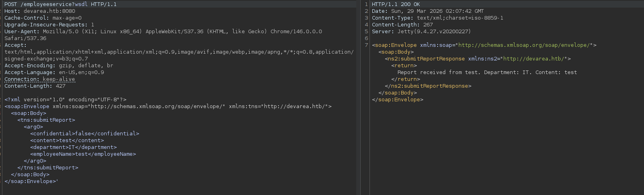Click the department IT element

[73, 147]
